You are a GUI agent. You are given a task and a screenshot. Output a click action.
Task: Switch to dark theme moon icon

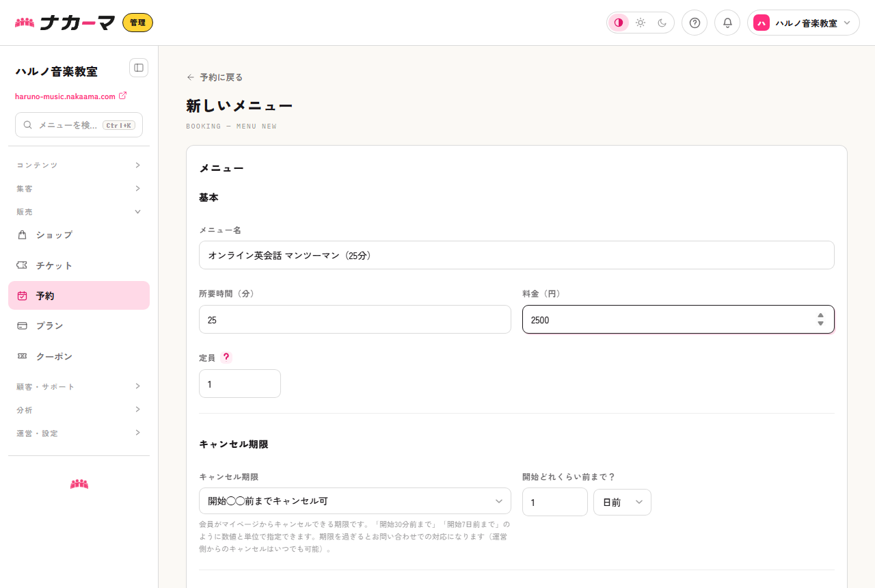(662, 23)
